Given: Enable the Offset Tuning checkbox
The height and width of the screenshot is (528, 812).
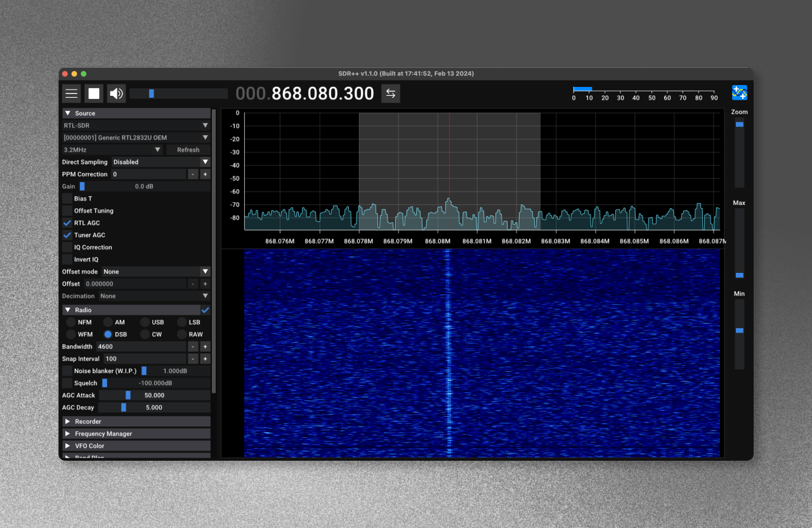Looking at the screenshot, I should coord(67,211).
